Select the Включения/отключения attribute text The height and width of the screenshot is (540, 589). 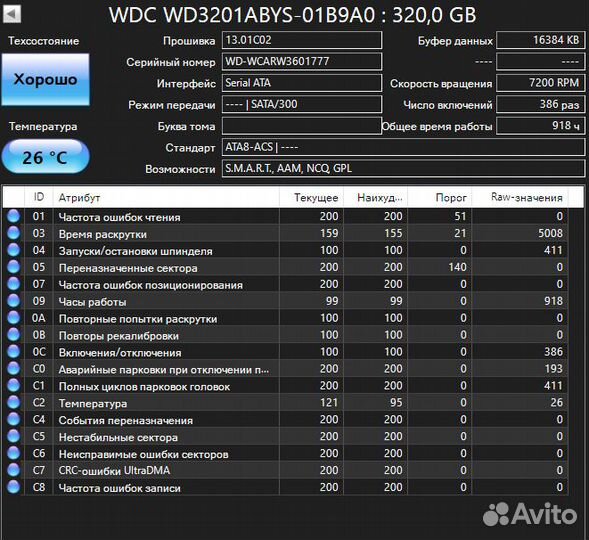click(x=120, y=353)
